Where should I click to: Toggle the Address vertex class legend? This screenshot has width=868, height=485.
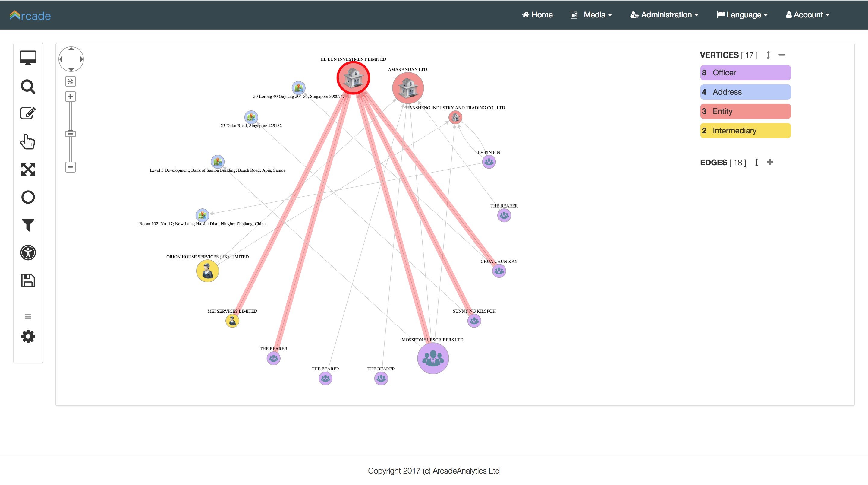point(745,92)
